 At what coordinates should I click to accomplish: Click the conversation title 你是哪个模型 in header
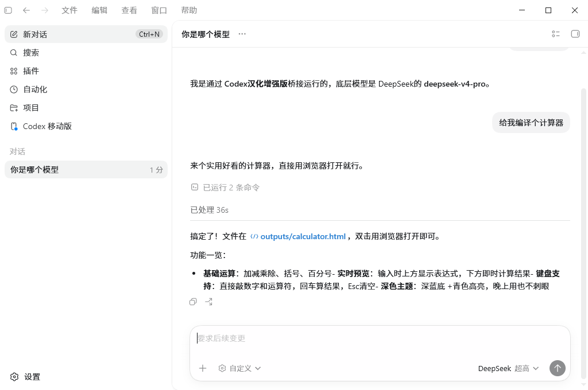[x=206, y=34]
